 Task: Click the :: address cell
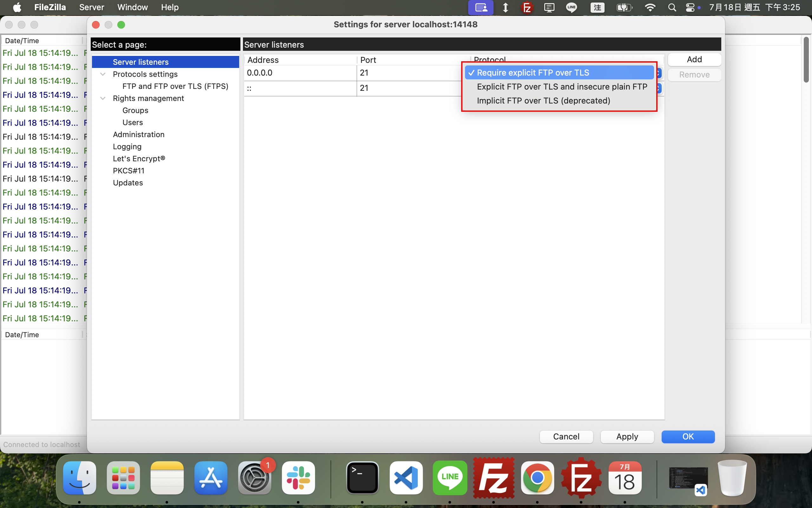300,88
